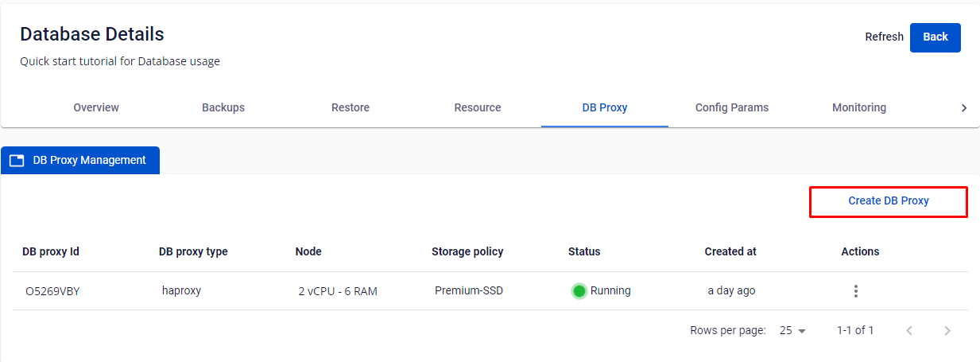Switch to the Overview tab
The width and height of the screenshot is (980, 362).
96,107
